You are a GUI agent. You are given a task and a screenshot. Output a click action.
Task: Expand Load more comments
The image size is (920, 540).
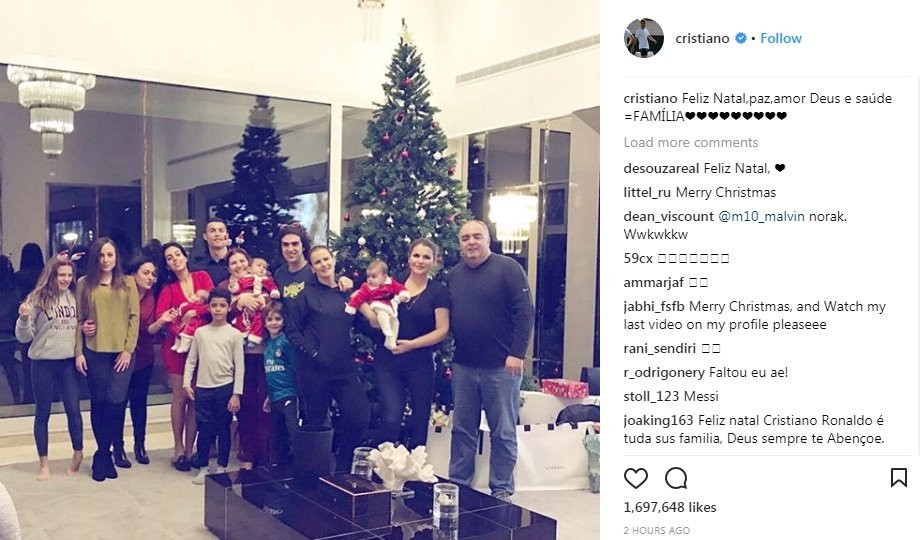691,143
